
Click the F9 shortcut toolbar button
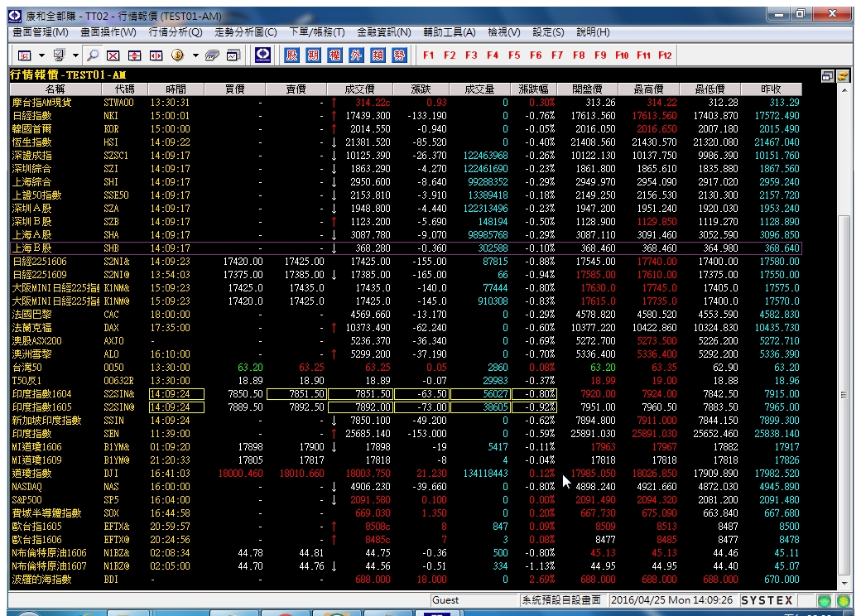pyautogui.click(x=600, y=55)
